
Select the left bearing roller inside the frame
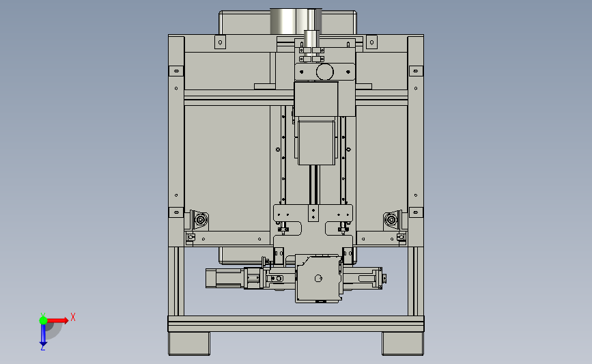(201, 219)
